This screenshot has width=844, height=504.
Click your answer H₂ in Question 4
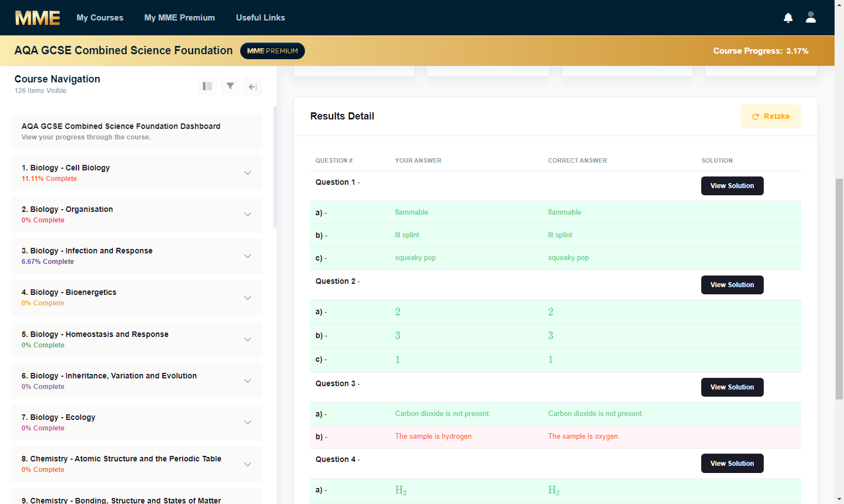401,490
